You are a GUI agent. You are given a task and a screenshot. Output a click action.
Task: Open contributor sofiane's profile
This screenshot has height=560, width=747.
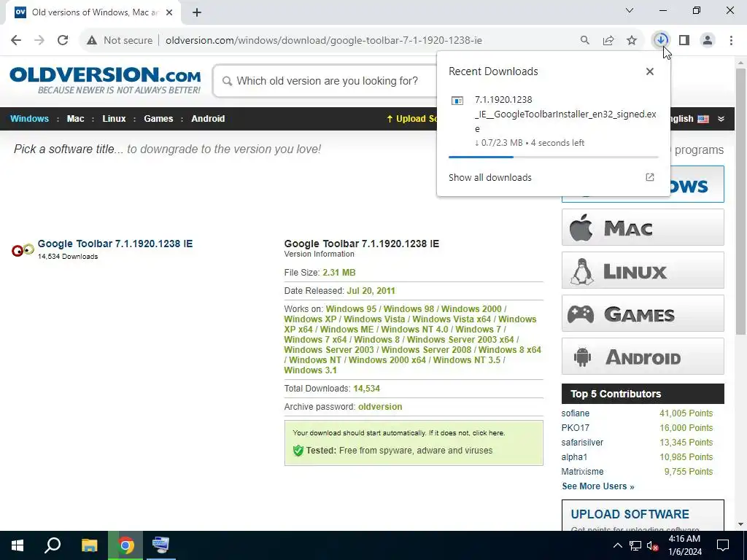coord(576,413)
